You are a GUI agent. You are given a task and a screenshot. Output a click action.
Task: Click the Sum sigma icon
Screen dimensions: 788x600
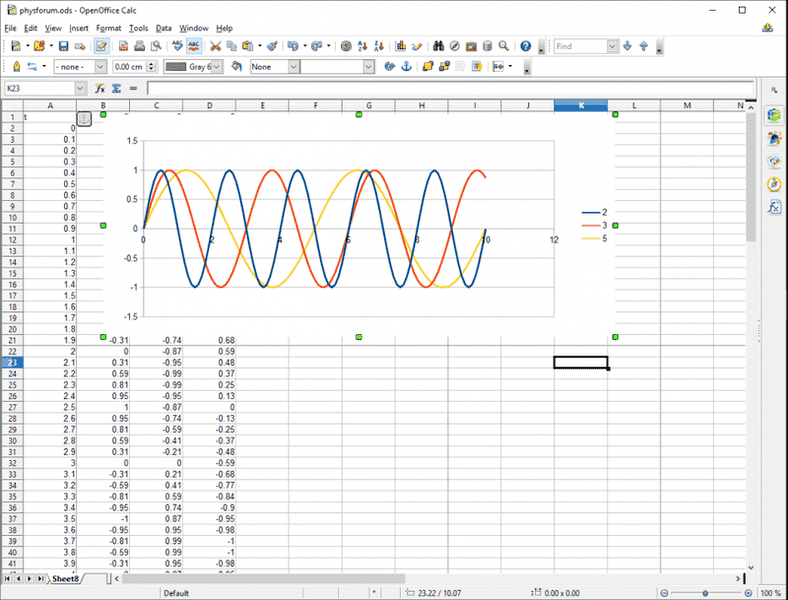[x=116, y=88]
